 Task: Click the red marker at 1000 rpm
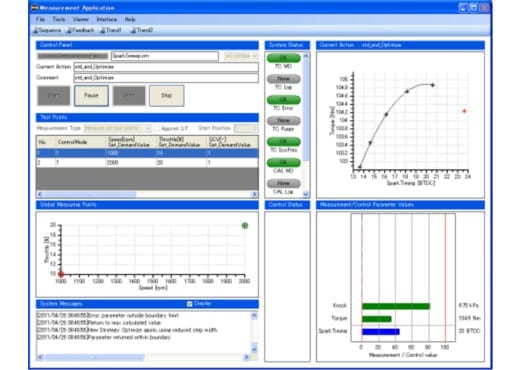[61, 274]
